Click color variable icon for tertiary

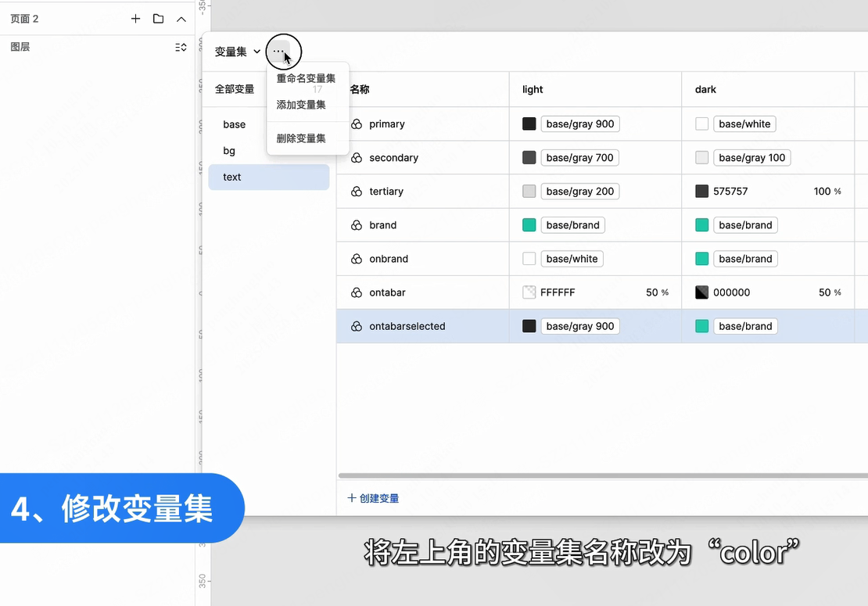(357, 192)
